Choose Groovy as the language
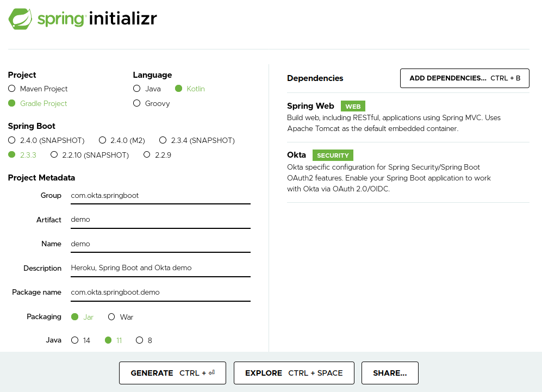 [137, 103]
